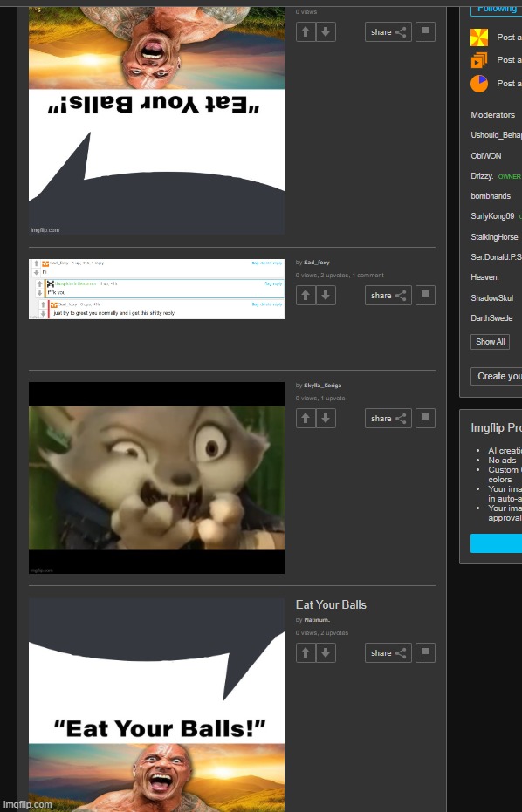Flag the post by Platinum.
This screenshot has width=522, height=812.
[426, 653]
